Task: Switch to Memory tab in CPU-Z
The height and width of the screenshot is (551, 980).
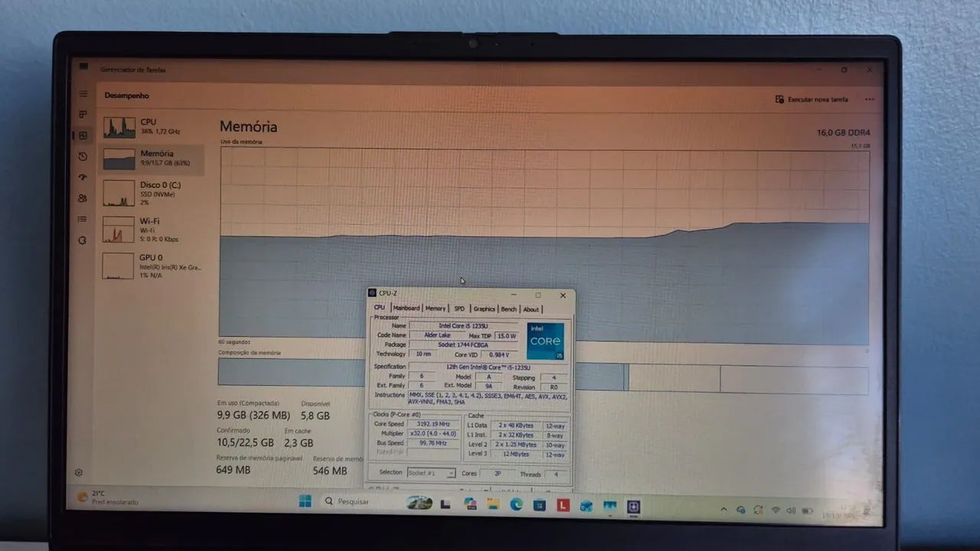Action: tap(436, 308)
